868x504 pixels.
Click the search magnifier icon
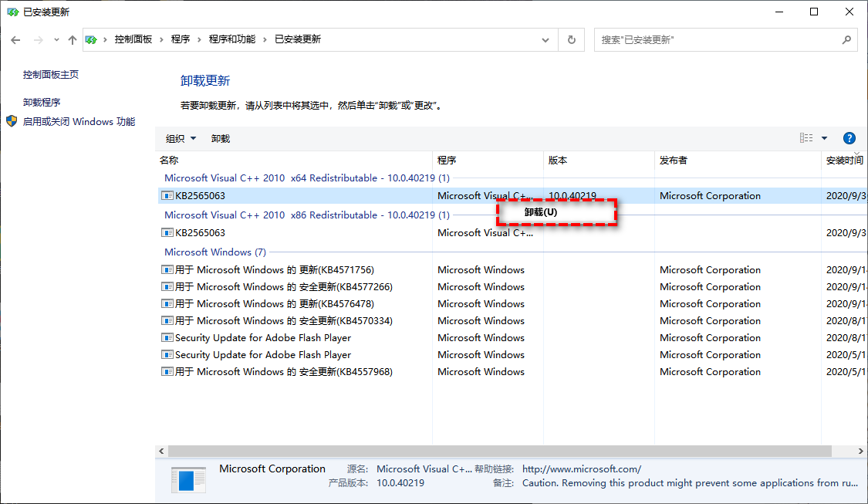click(x=846, y=40)
